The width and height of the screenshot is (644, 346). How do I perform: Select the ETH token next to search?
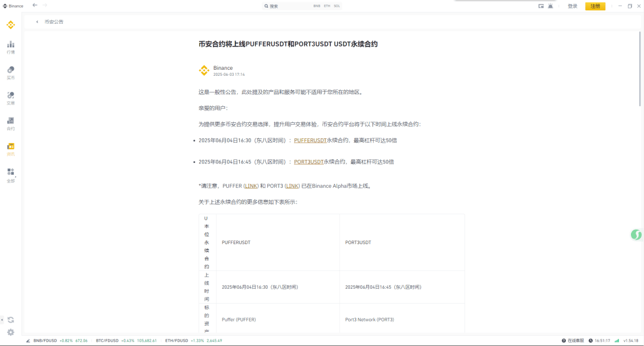click(328, 5)
